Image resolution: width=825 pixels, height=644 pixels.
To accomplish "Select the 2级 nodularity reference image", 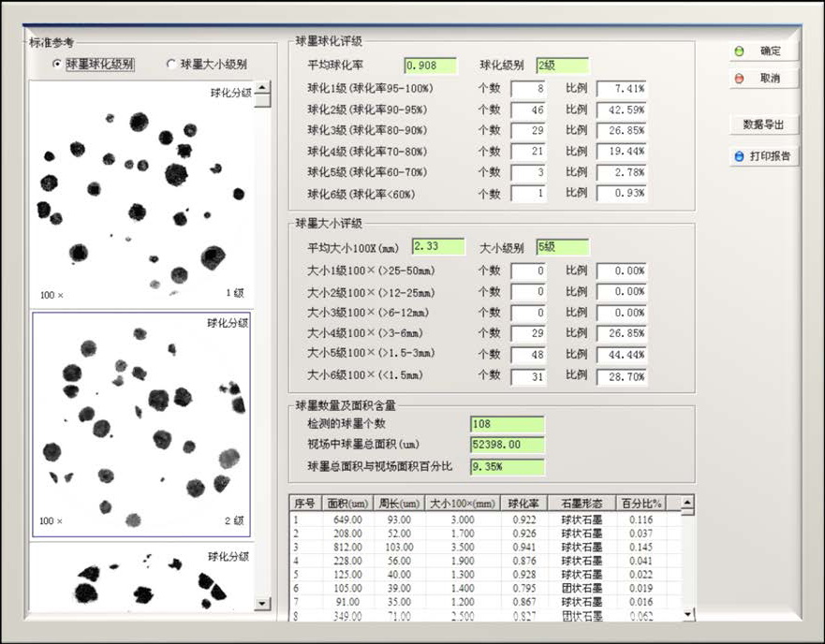I will point(140,424).
